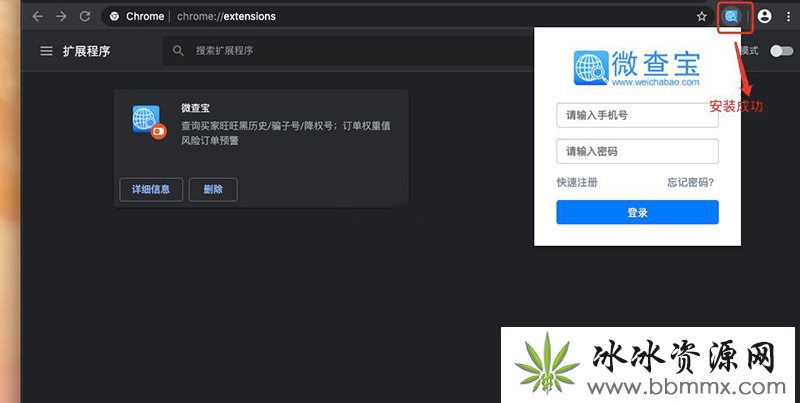Bookmark this page with the star icon
This screenshot has height=403, width=800.
click(702, 16)
